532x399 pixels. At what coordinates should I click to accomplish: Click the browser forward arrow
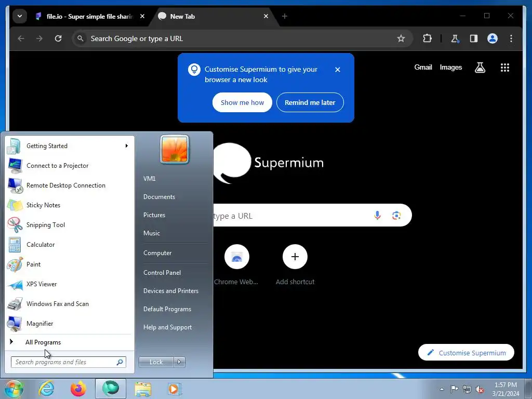pyautogui.click(x=39, y=38)
